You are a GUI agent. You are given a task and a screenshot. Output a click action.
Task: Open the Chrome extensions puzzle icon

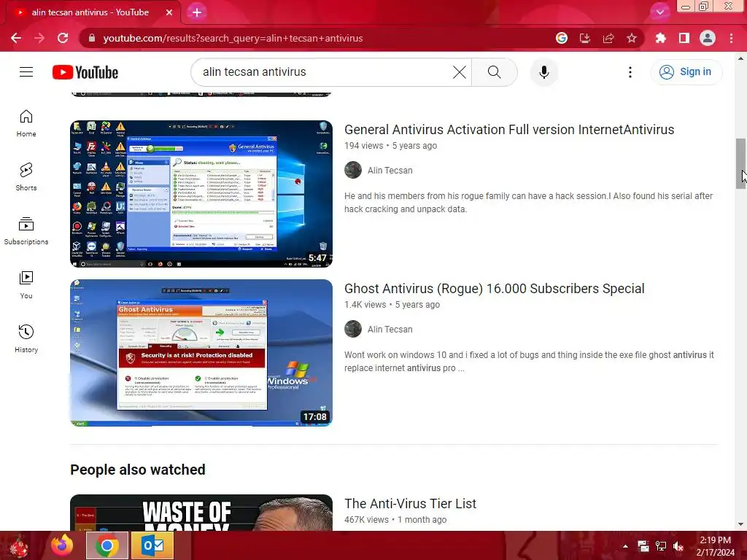660,38
